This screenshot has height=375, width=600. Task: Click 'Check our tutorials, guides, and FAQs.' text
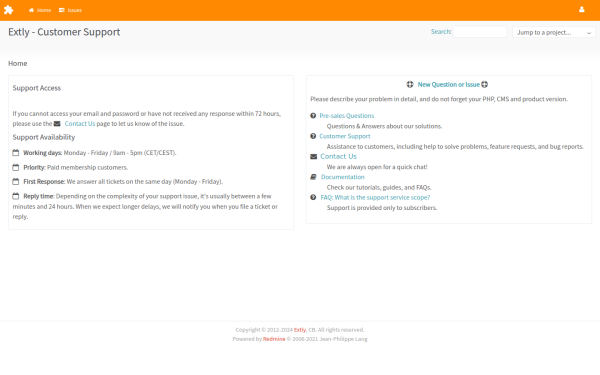click(379, 188)
